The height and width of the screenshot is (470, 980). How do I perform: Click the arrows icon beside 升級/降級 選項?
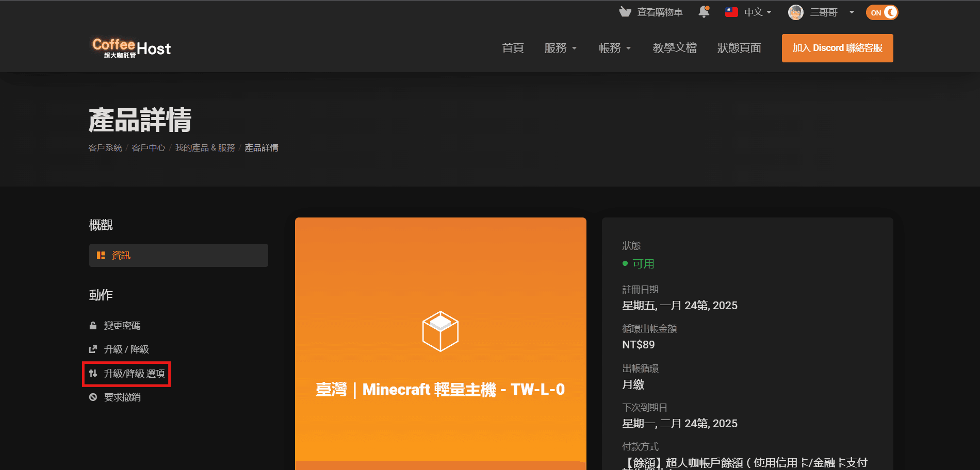tap(93, 374)
